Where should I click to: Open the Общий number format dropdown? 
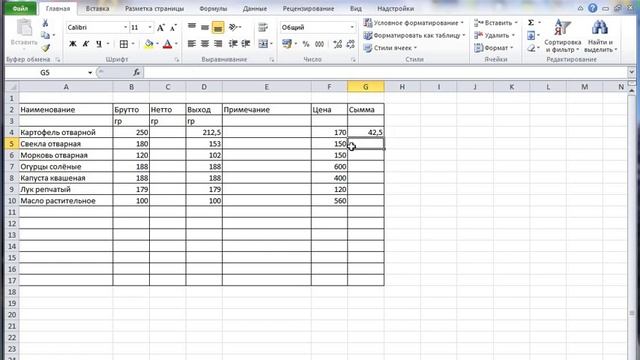pos(352,27)
